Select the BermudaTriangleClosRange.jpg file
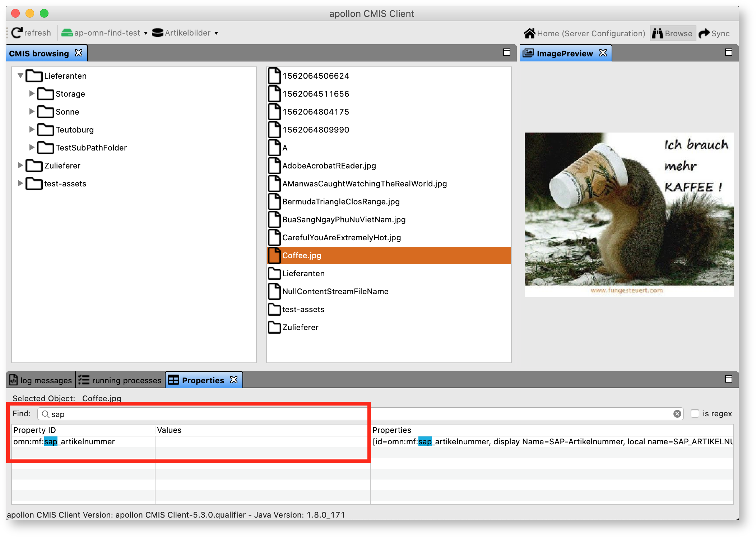756x537 pixels. (x=340, y=202)
